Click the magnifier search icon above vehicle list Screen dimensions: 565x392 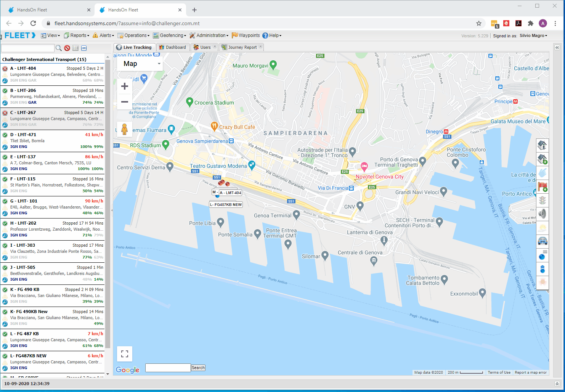(x=59, y=48)
